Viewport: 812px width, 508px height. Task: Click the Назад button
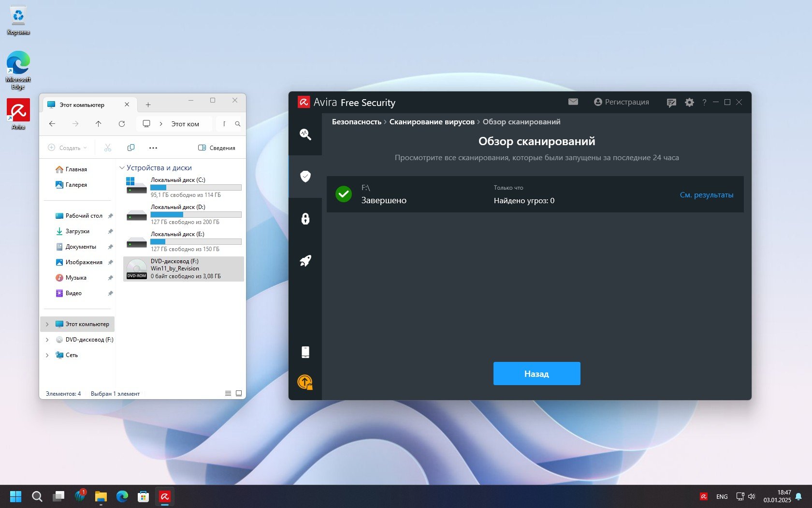(536, 374)
